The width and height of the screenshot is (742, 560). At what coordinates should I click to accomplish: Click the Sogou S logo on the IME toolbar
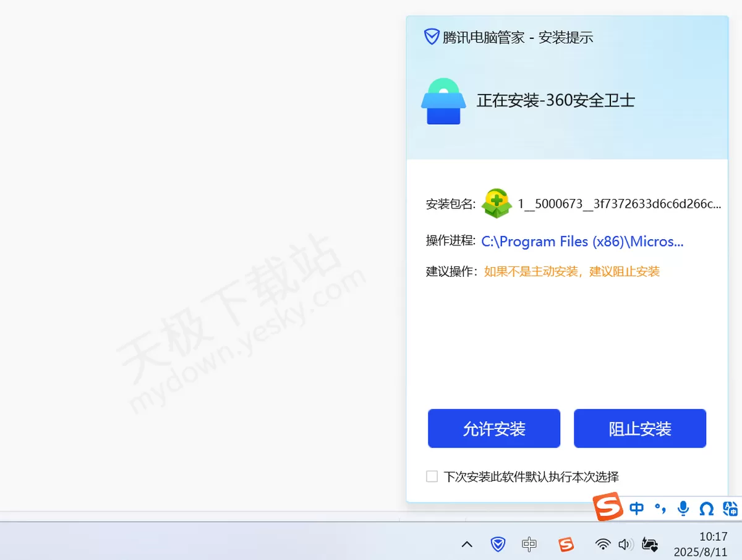click(608, 507)
